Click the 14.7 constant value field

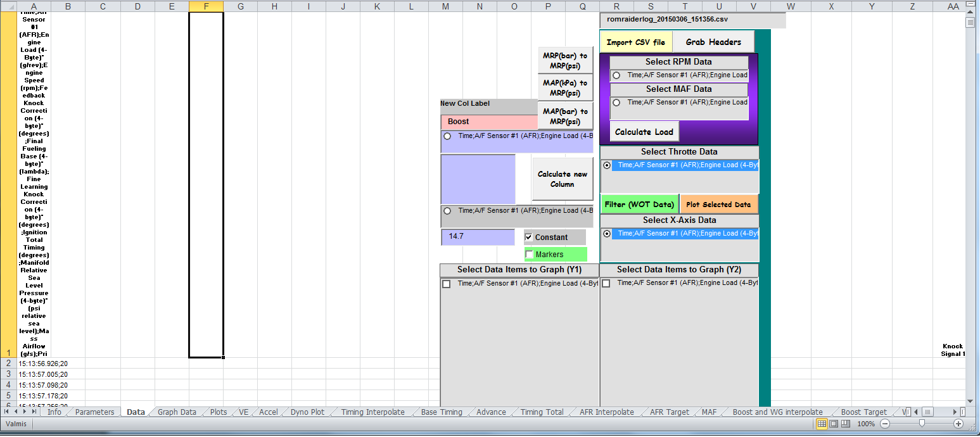point(478,237)
